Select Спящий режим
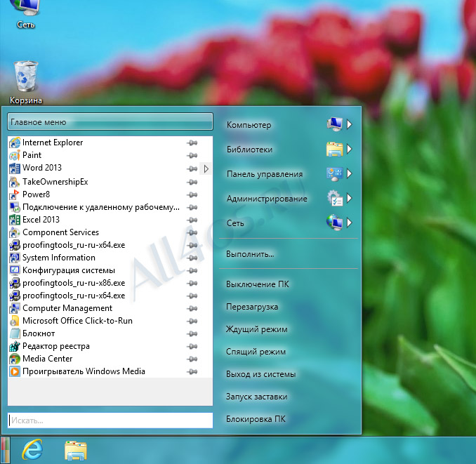The width and height of the screenshot is (476, 464). (x=256, y=352)
